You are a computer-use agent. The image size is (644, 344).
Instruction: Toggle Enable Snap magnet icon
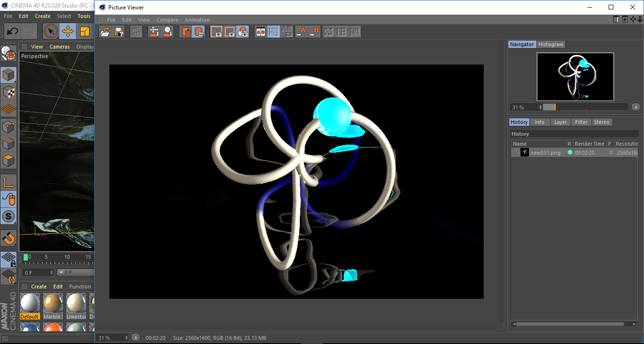8,238
